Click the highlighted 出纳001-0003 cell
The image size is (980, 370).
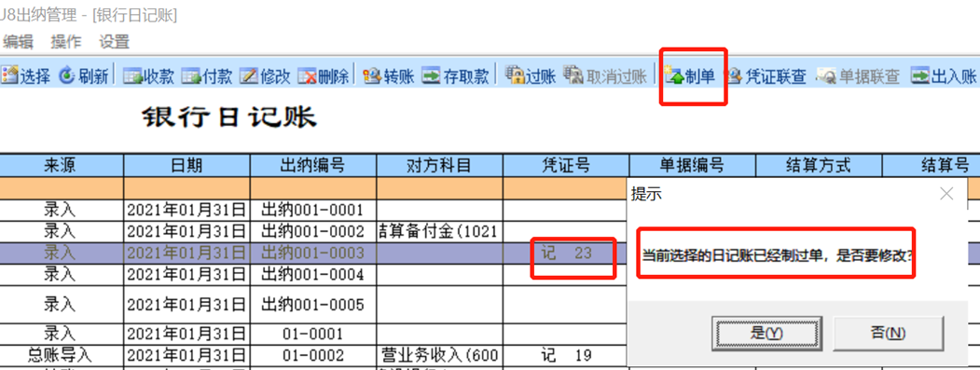click(313, 254)
